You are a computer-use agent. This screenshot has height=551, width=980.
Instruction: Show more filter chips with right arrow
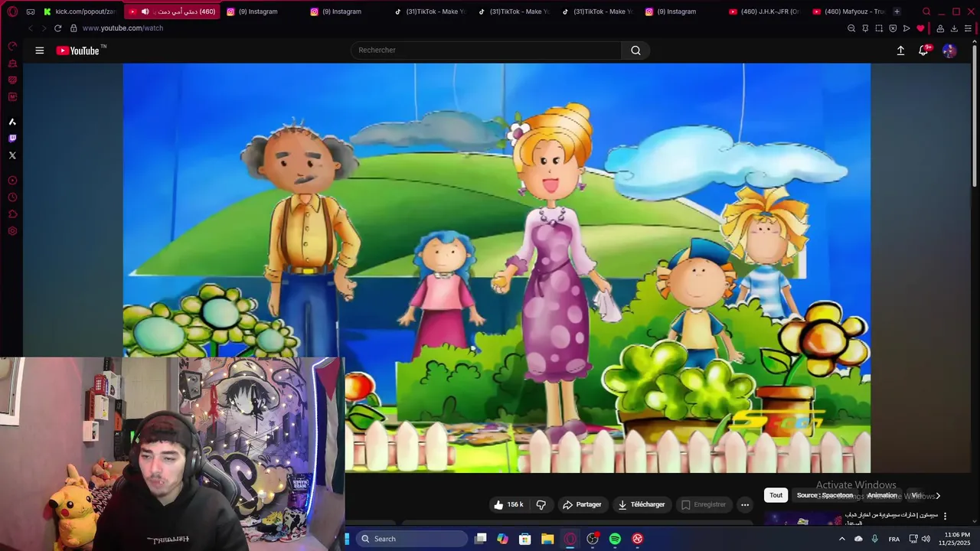(938, 496)
